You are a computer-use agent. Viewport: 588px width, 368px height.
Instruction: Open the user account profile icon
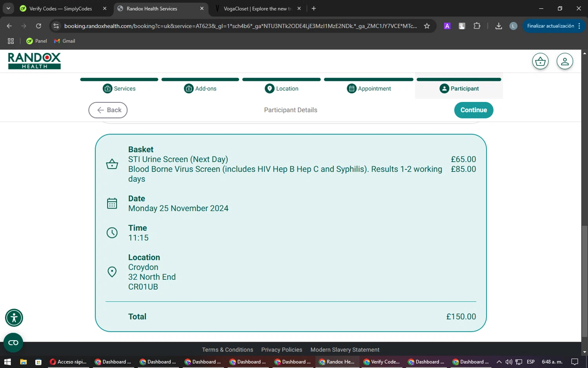tap(565, 61)
